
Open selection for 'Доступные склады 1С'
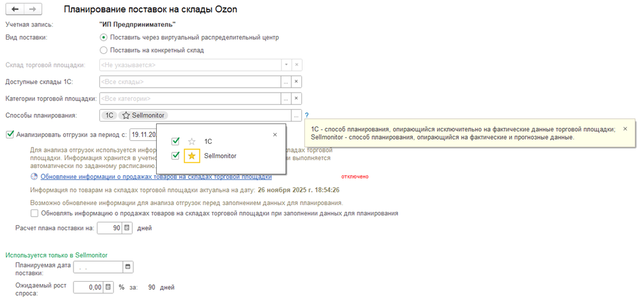[x=286, y=82]
